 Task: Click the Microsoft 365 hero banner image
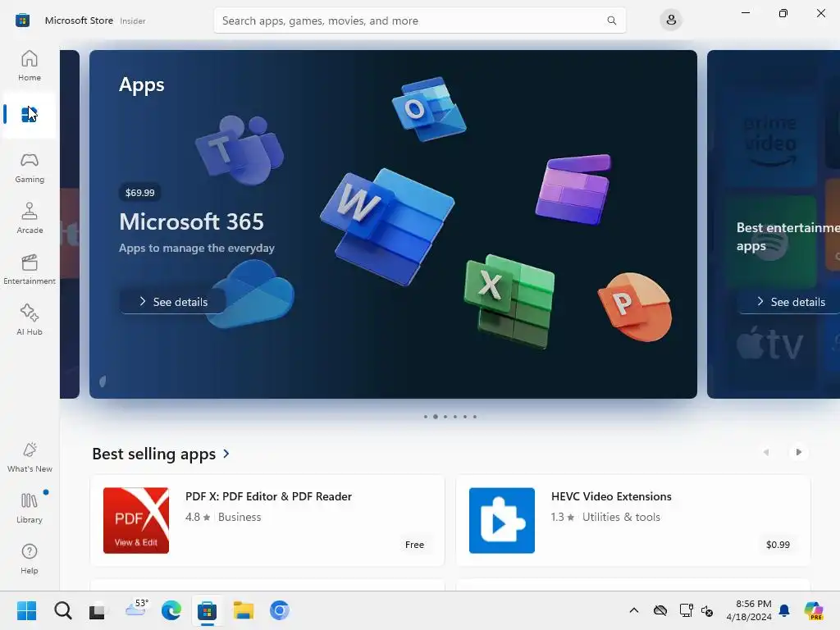[393, 224]
